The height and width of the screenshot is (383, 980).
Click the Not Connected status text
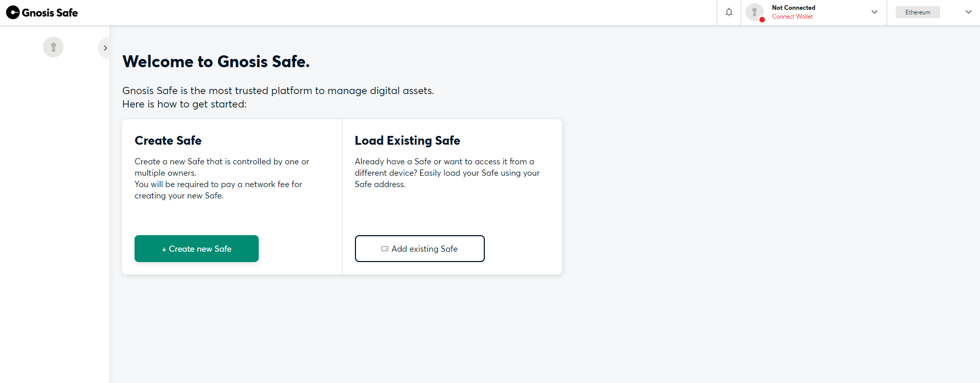(793, 8)
